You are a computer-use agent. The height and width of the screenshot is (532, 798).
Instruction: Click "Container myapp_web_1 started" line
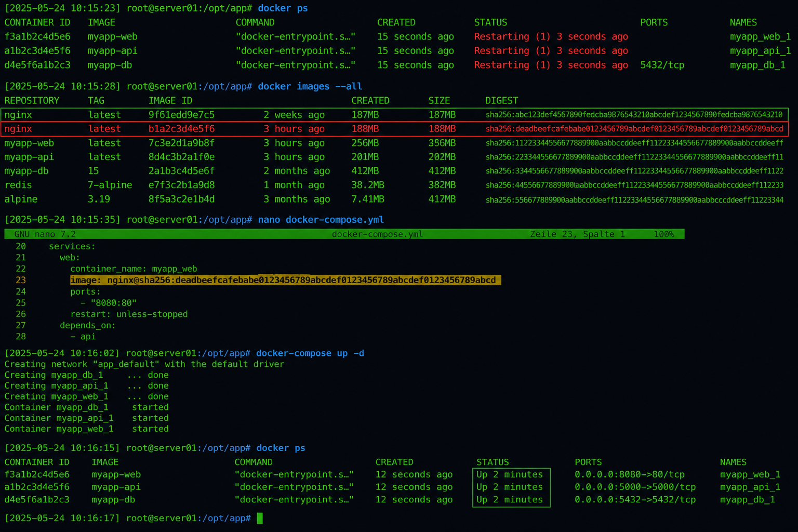(x=86, y=429)
